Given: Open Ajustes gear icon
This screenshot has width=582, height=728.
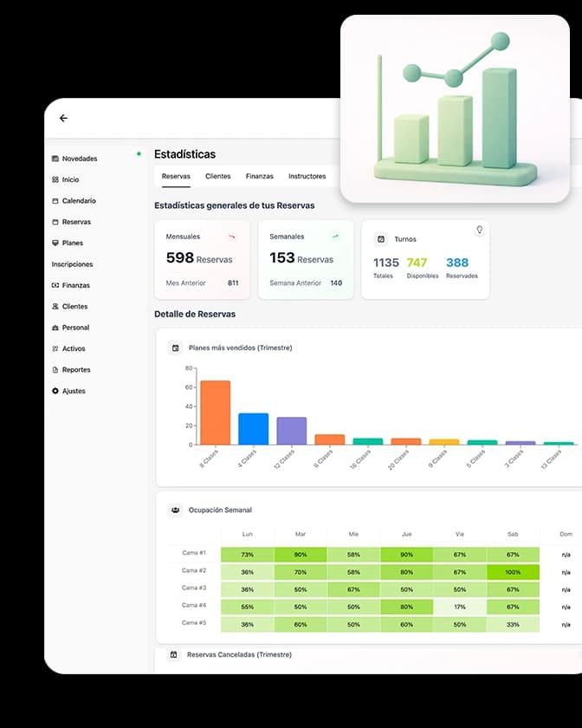Looking at the screenshot, I should (55, 391).
